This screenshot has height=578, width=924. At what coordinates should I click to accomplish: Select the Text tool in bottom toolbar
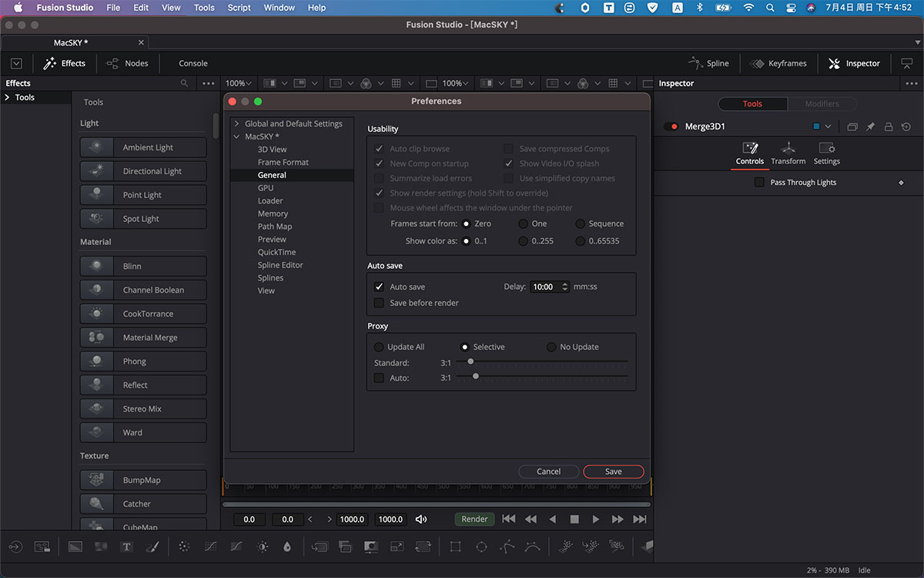click(x=127, y=546)
